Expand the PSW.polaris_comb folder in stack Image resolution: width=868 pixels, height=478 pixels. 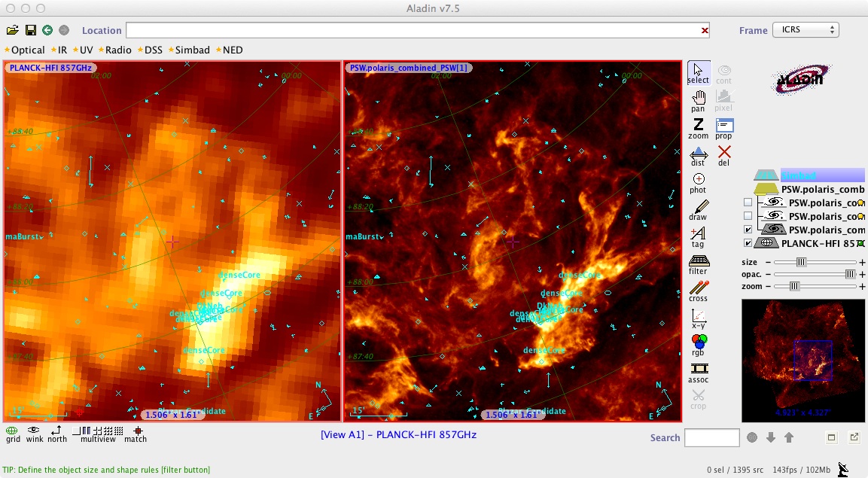click(x=766, y=189)
